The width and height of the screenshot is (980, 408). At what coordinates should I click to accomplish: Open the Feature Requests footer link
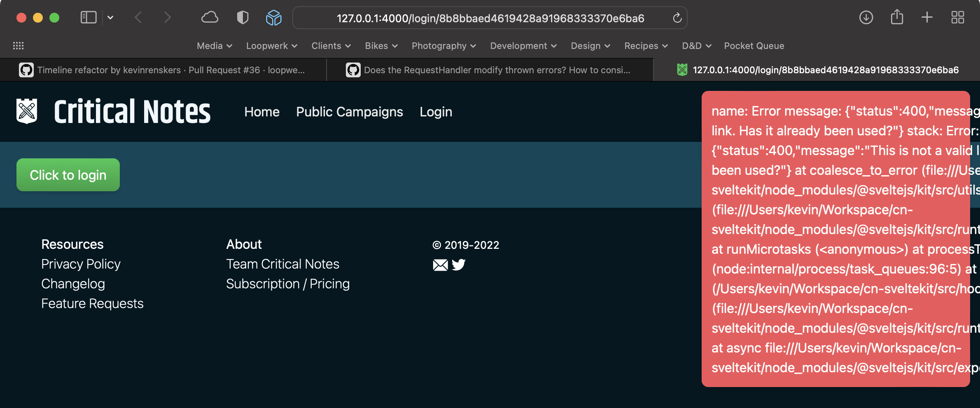(x=92, y=304)
